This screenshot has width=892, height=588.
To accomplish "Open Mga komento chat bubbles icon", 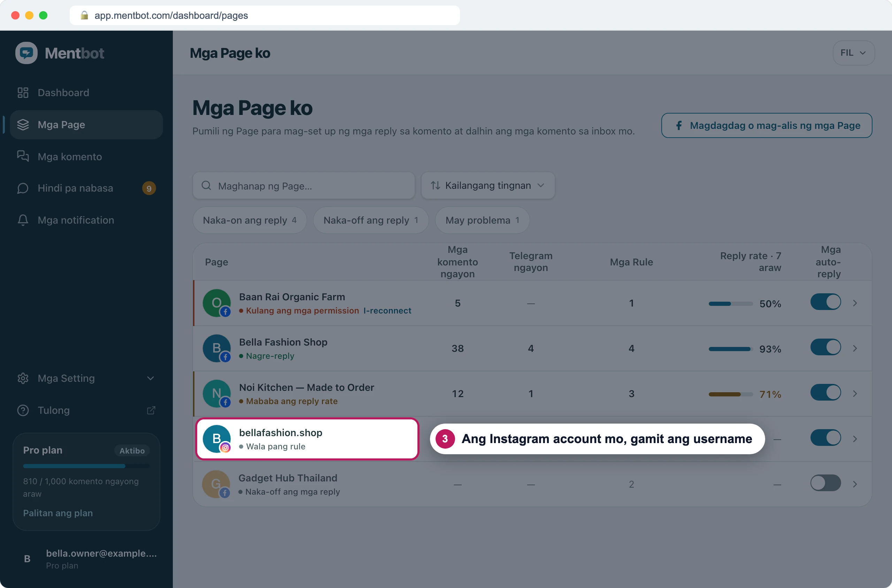I will [x=23, y=156].
